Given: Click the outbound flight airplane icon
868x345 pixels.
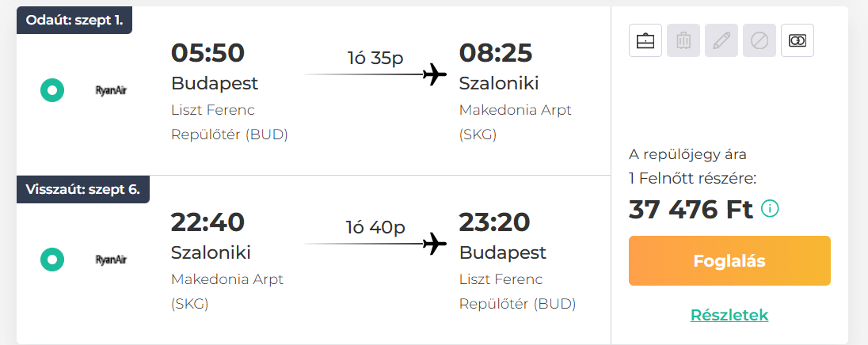Looking at the screenshot, I should pyautogui.click(x=435, y=74).
